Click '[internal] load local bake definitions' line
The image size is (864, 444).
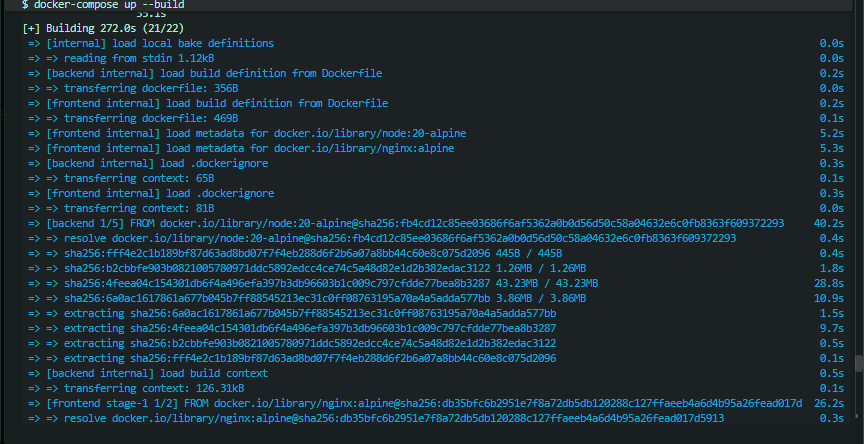coord(150,43)
